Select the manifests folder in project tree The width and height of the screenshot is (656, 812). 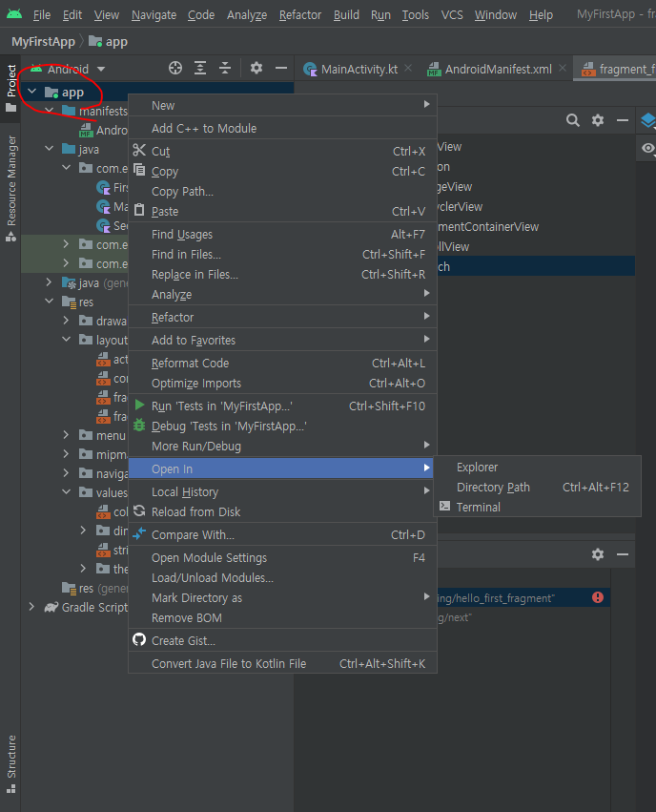[x=94, y=111]
